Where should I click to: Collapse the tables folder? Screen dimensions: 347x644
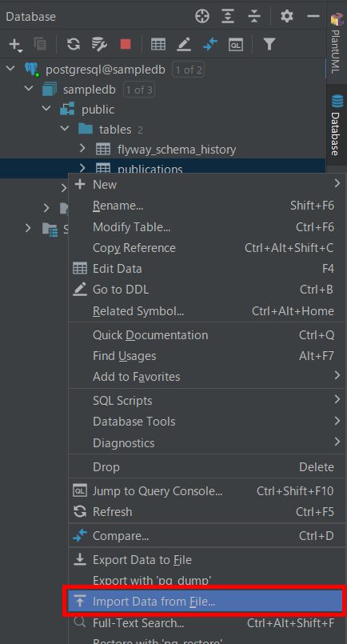65,129
